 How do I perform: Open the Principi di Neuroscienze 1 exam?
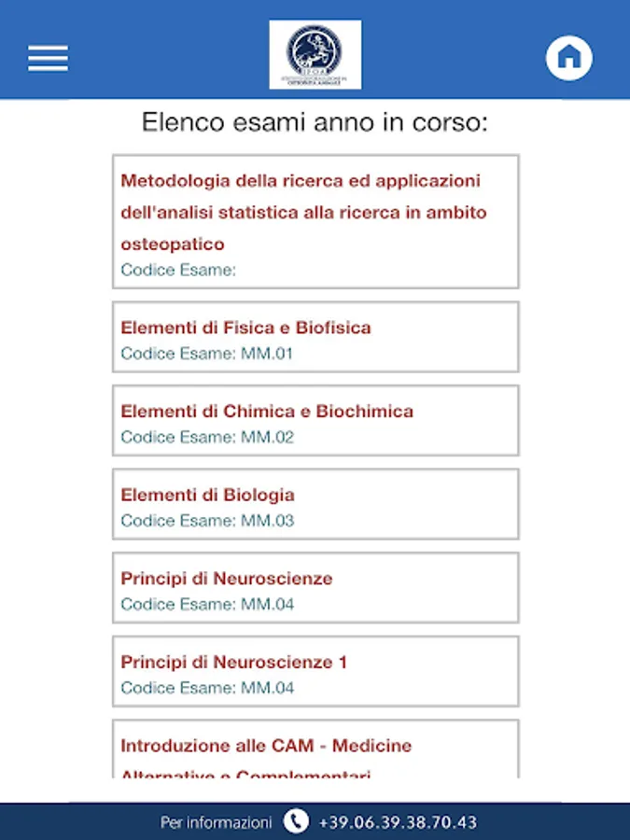point(233,663)
